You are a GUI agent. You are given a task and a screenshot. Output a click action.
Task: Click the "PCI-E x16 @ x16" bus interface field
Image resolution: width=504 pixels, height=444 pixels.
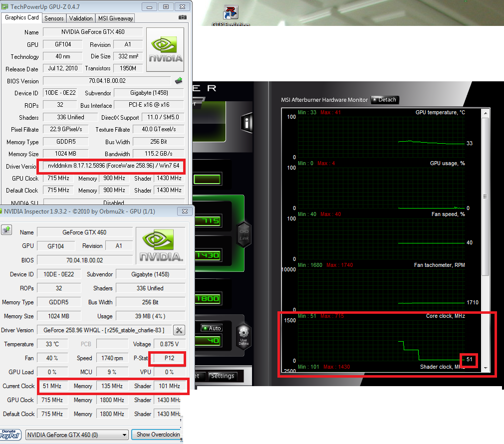point(149,105)
